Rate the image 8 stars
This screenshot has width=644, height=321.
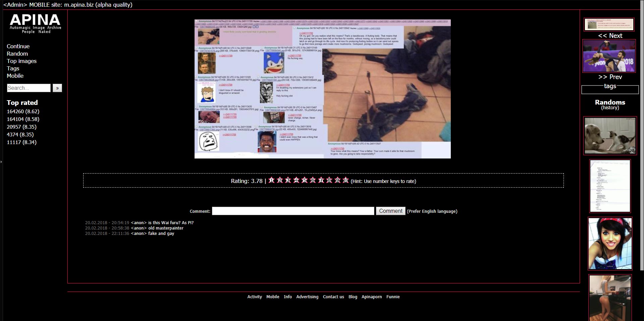coord(329,180)
